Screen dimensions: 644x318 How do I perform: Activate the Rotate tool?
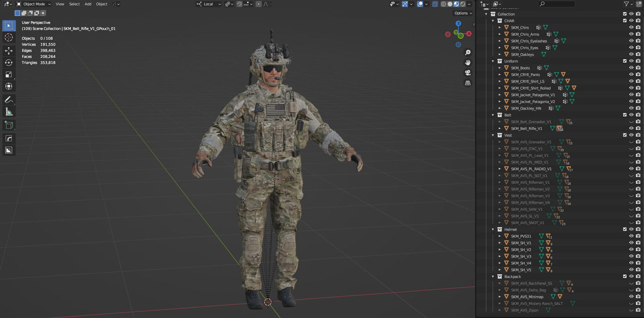pos(8,62)
